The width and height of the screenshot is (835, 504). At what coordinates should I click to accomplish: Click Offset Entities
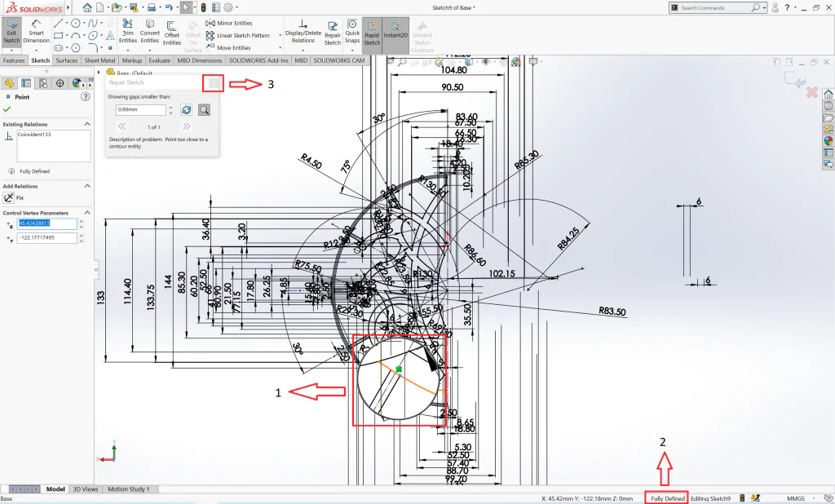171,33
